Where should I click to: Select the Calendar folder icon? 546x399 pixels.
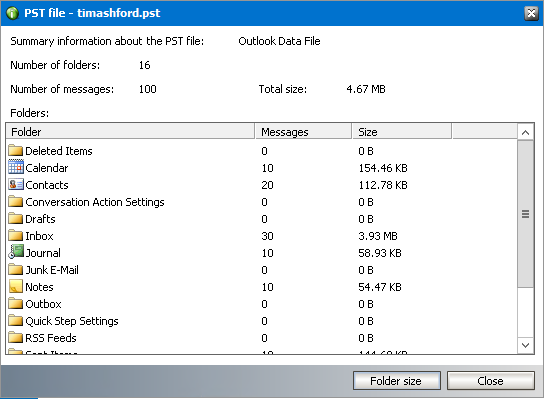click(16, 167)
